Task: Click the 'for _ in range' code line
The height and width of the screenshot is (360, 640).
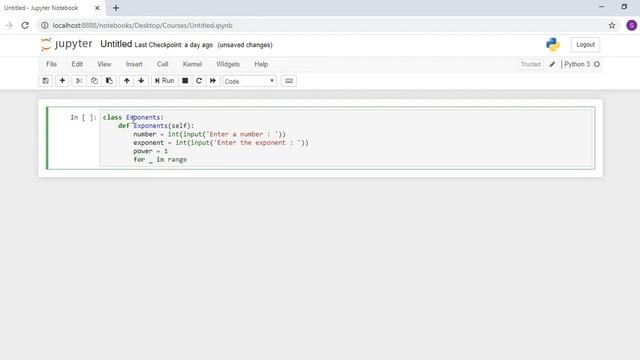Action: click(160, 160)
